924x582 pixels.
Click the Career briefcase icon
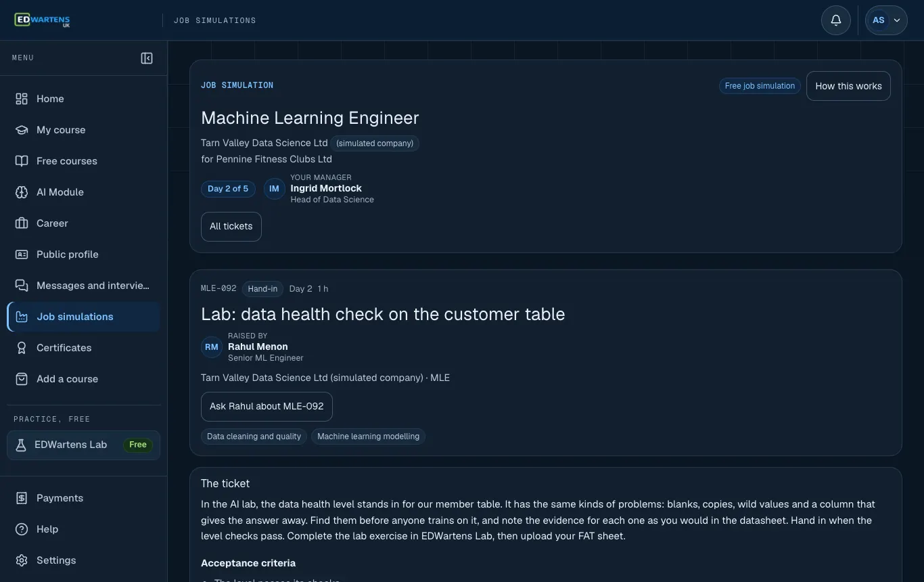click(22, 223)
